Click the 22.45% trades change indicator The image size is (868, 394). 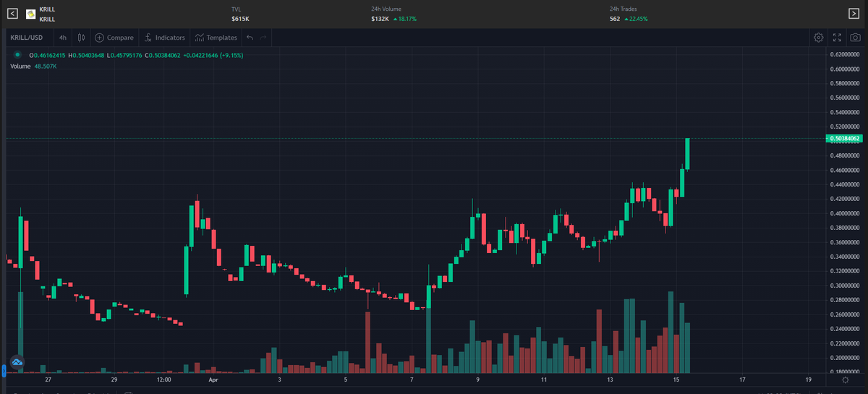(x=636, y=19)
